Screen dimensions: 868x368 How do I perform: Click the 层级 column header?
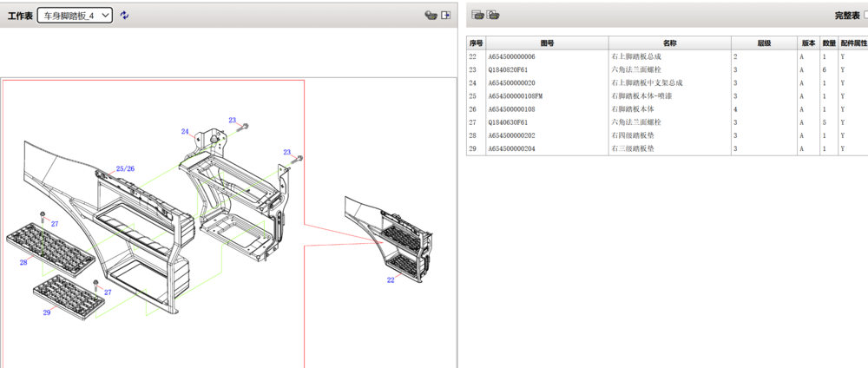[765, 43]
